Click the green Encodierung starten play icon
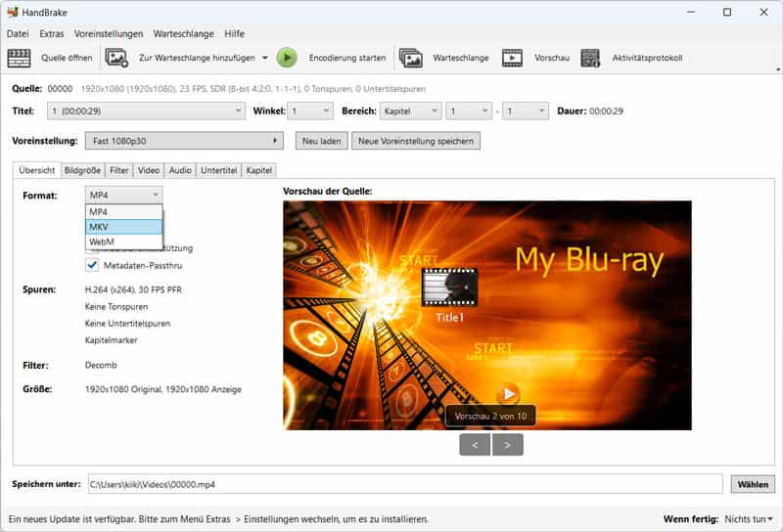This screenshot has width=783, height=532. coord(287,58)
